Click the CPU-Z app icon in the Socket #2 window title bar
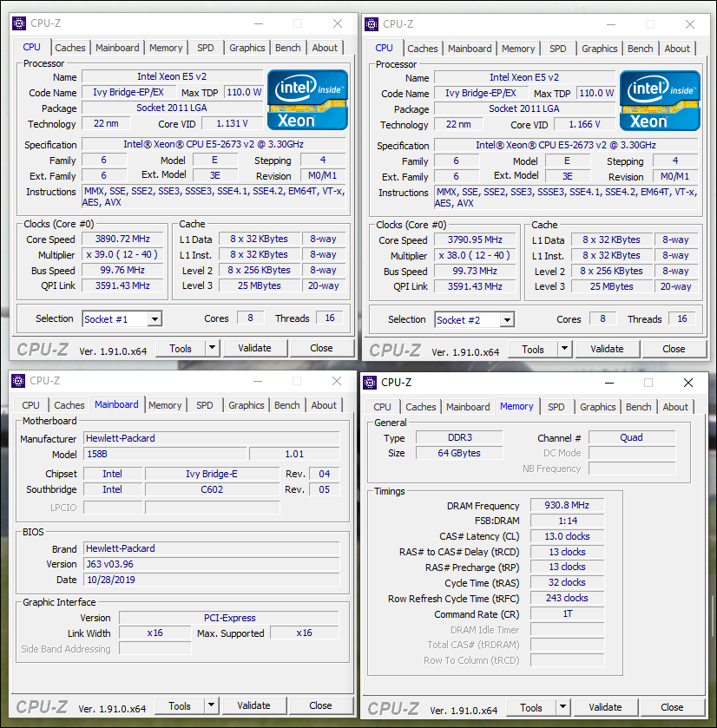 pyautogui.click(x=372, y=24)
